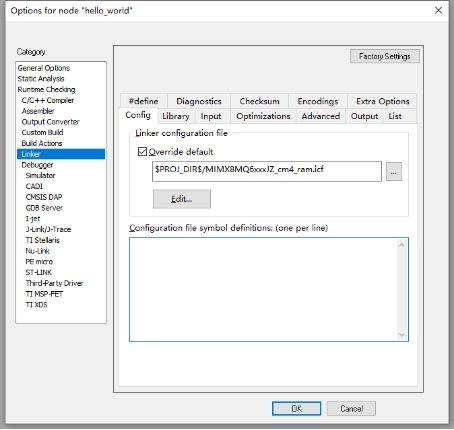
Task: Open the C/C++ Compiler category
Action: (x=48, y=100)
